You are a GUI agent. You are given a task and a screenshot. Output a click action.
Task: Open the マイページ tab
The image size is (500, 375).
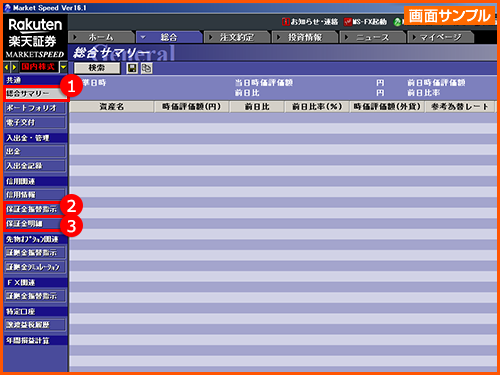(x=441, y=37)
